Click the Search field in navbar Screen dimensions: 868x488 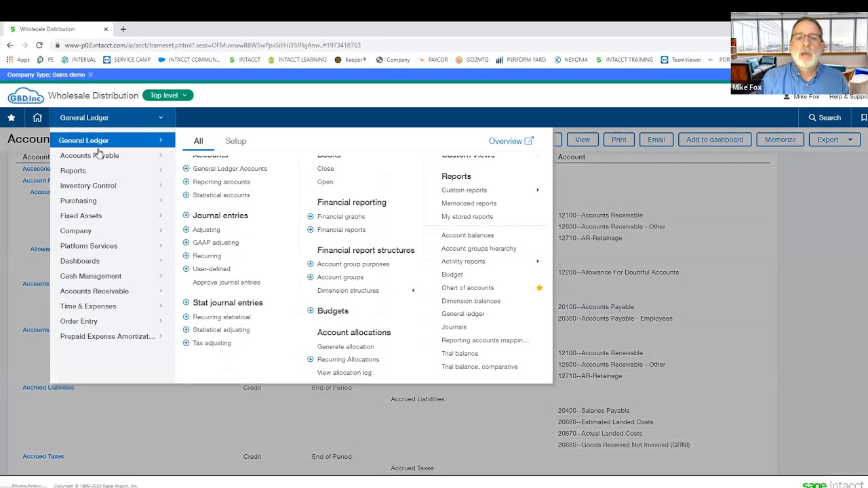824,117
